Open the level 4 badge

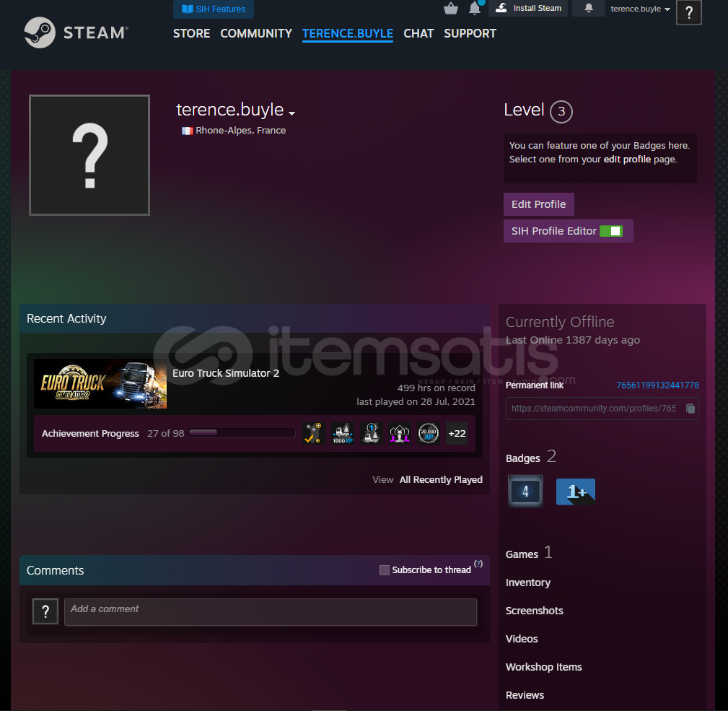coord(525,492)
